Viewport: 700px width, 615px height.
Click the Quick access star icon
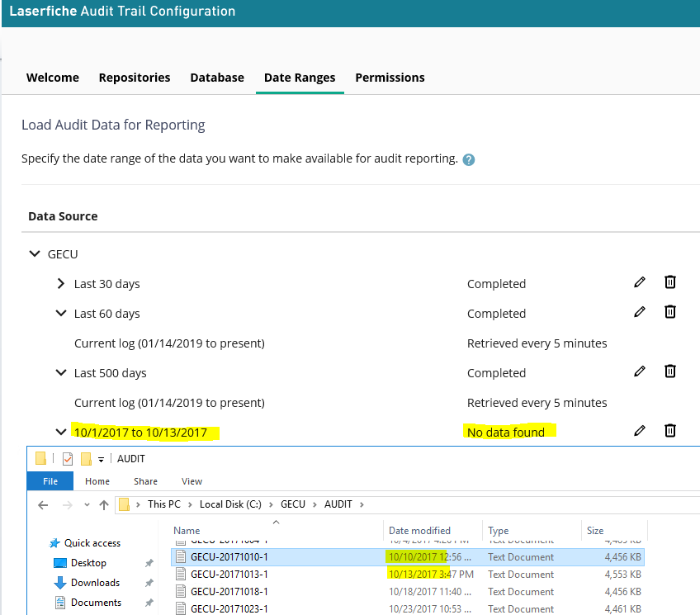tap(54, 543)
